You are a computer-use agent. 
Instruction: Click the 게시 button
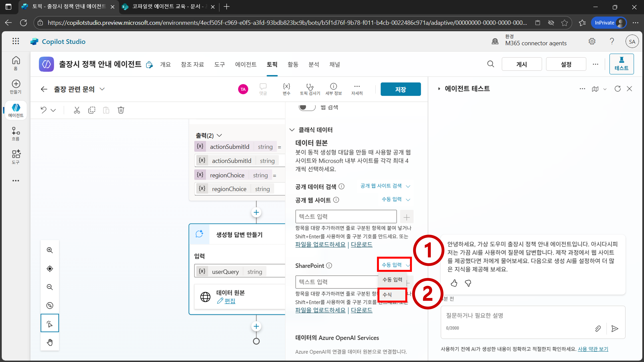coord(521,64)
